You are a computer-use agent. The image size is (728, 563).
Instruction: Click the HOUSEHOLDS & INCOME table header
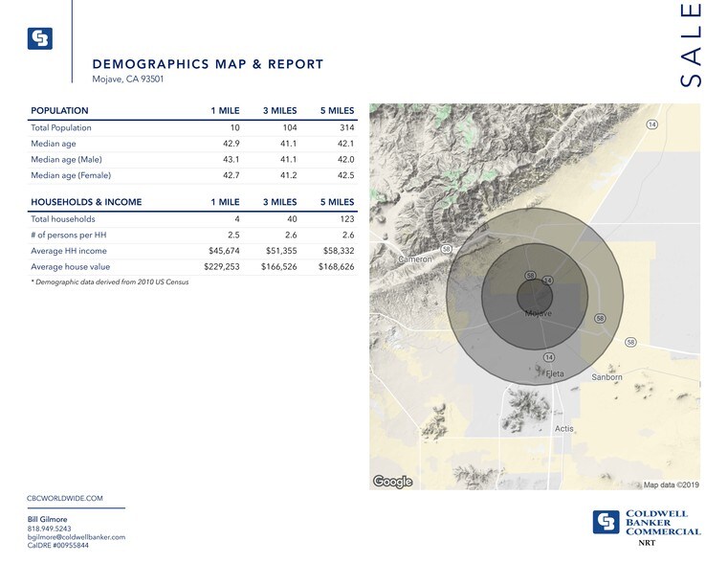pyautogui.click(x=86, y=202)
